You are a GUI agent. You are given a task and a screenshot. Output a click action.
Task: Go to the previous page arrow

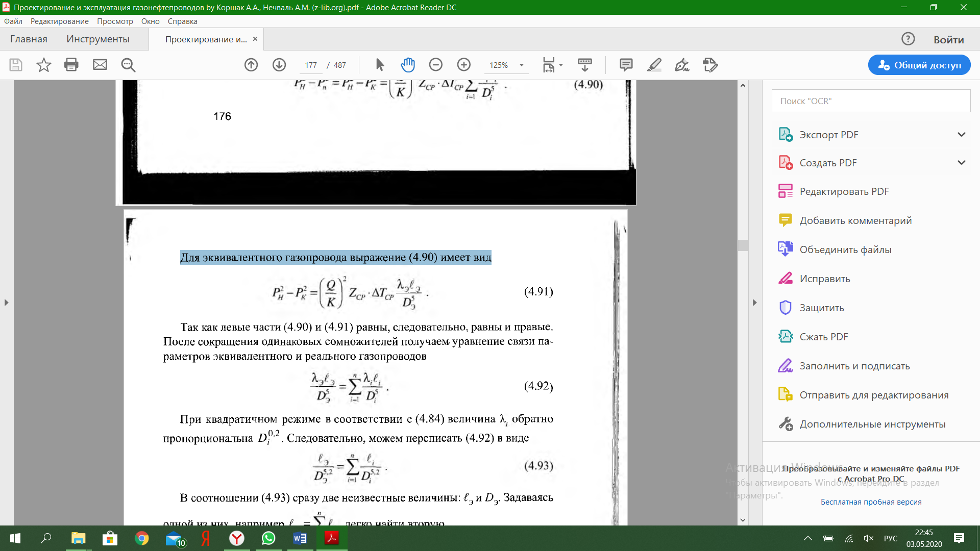pos(251,65)
